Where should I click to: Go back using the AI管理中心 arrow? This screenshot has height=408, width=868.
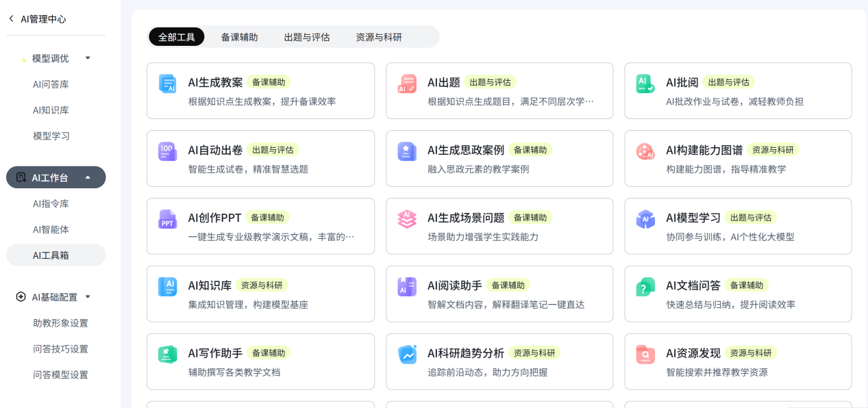(x=11, y=19)
